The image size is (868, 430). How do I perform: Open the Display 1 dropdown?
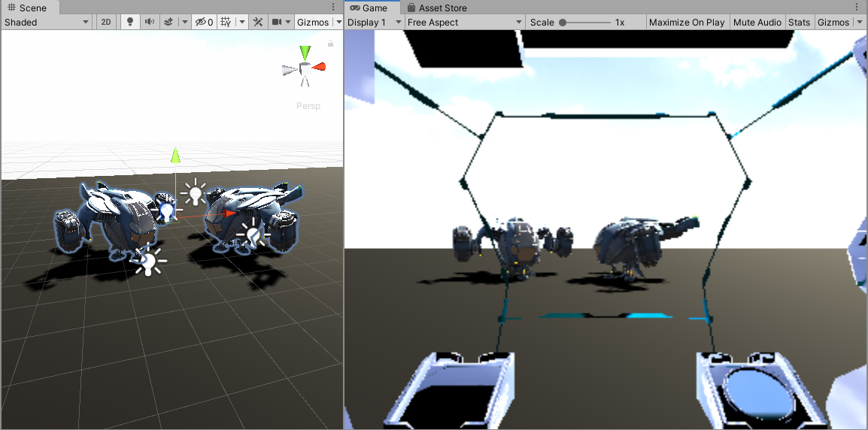click(x=374, y=22)
